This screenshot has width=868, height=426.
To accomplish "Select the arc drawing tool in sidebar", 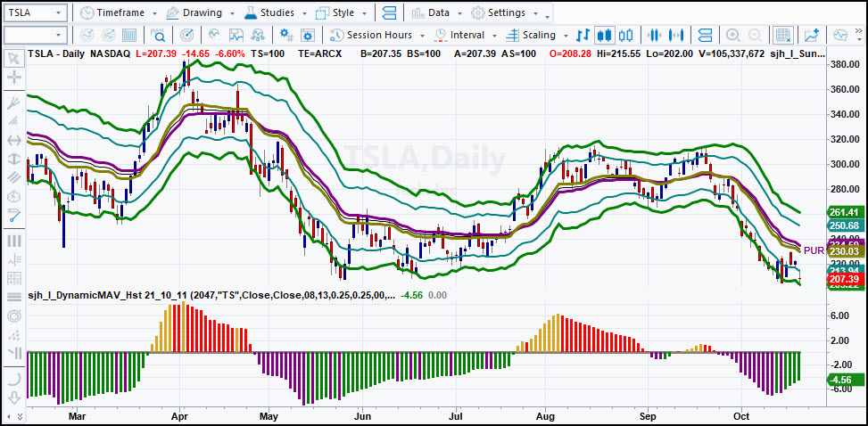I will (x=14, y=380).
